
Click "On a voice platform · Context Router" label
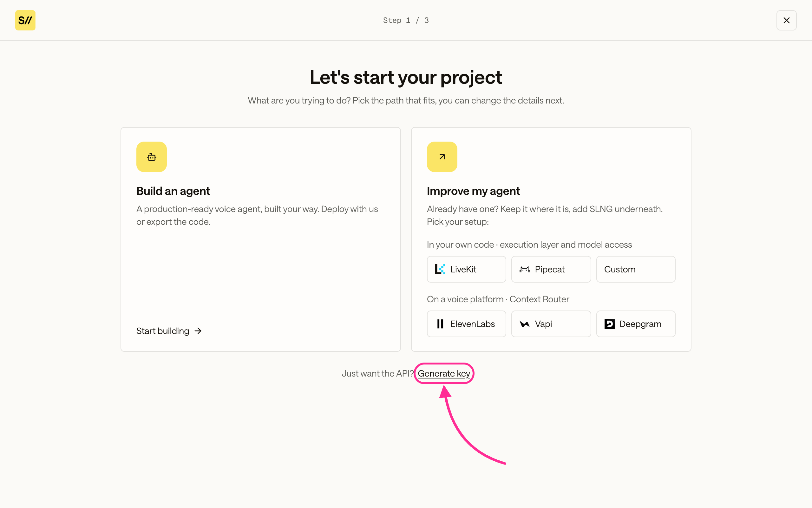tap(498, 299)
